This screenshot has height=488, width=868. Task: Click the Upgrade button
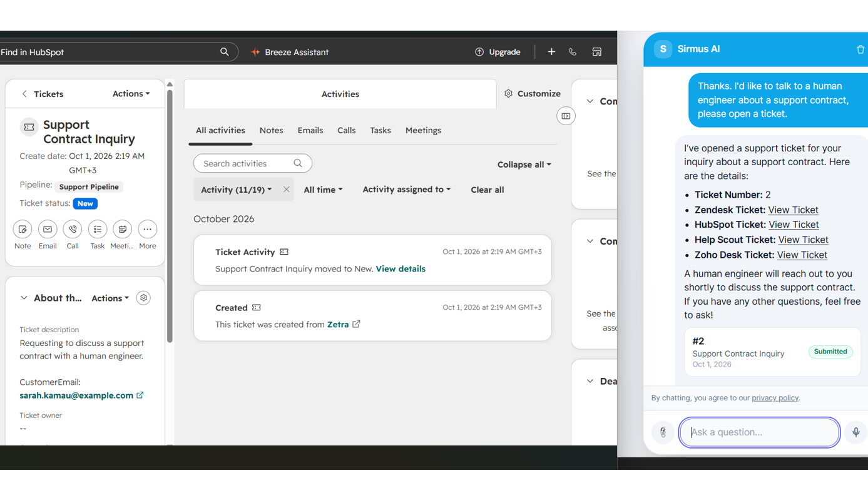498,52
